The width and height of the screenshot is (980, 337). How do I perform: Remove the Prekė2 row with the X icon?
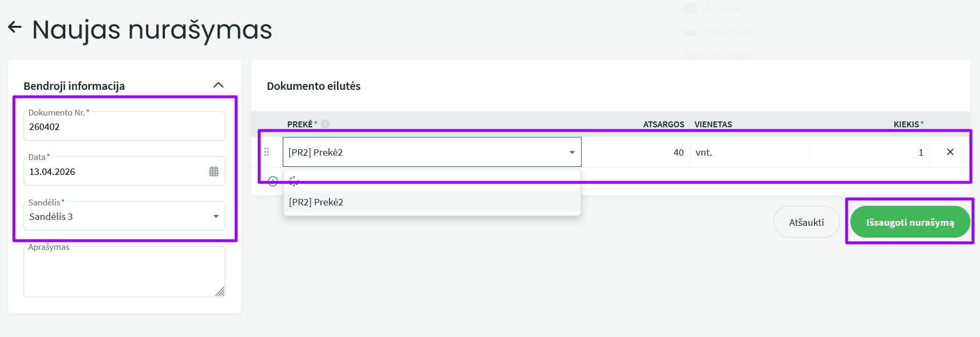(x=950, y=152)
